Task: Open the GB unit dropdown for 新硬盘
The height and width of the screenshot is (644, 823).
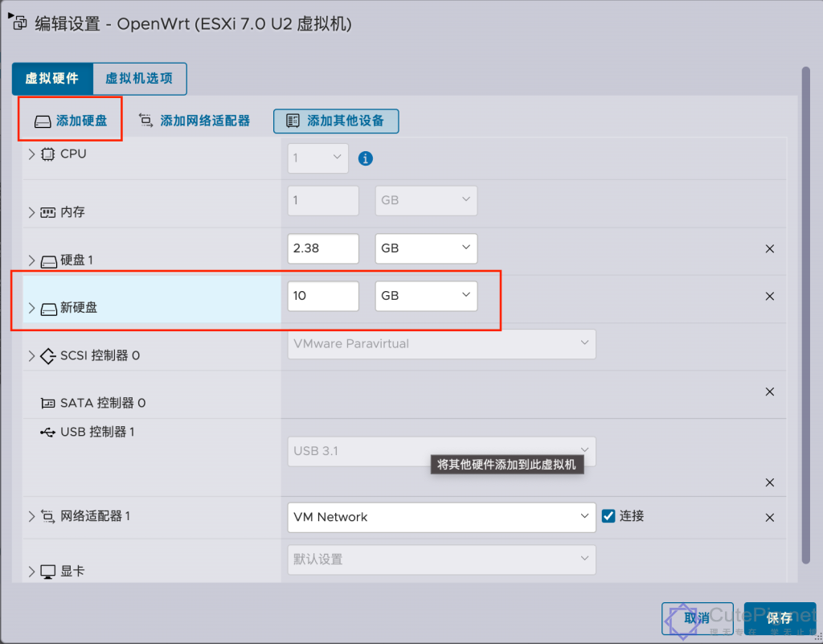Action: tap(426, 296)
